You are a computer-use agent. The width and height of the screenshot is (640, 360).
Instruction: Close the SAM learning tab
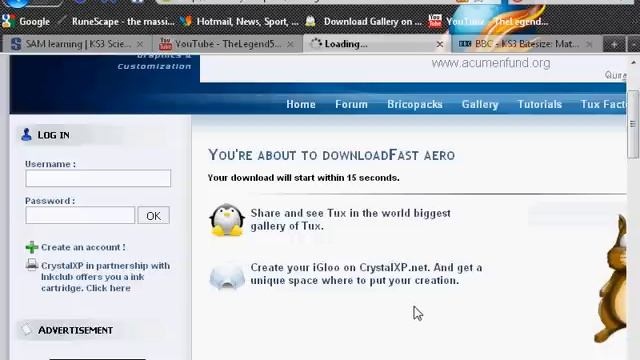tap(140, 44)
